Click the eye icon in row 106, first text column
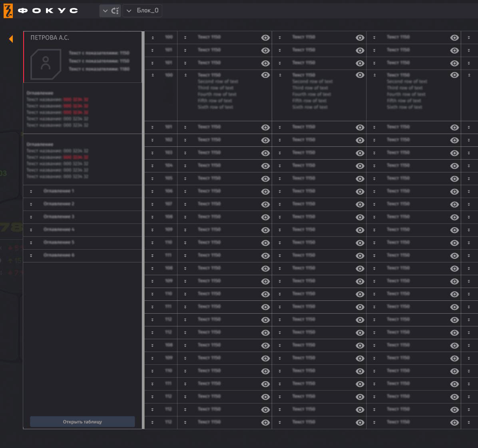Screen dimensions: 478x448 (x=265, y=191)
